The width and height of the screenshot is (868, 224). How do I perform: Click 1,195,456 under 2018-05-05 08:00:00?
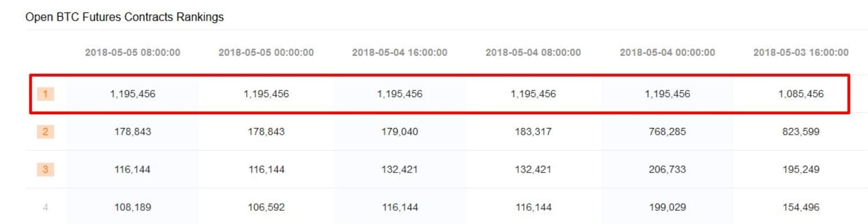pos(132,94)
